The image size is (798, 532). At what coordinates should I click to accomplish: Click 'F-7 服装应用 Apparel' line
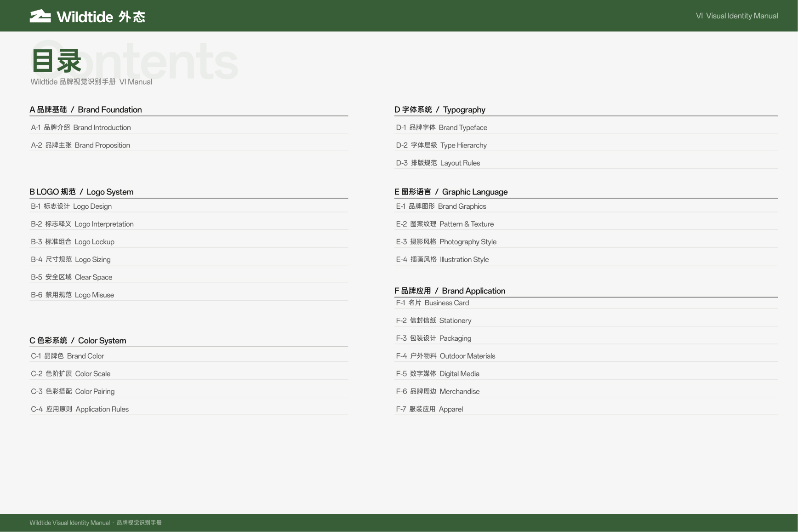(x=430, y=409)
